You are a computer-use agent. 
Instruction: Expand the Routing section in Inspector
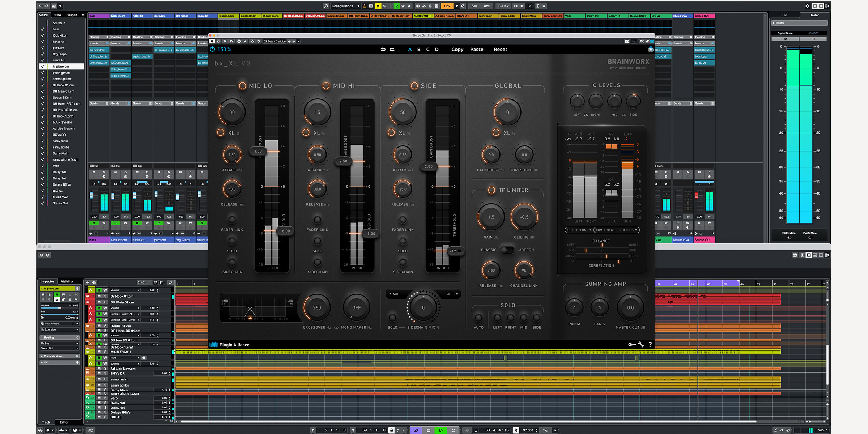(60, 337)
